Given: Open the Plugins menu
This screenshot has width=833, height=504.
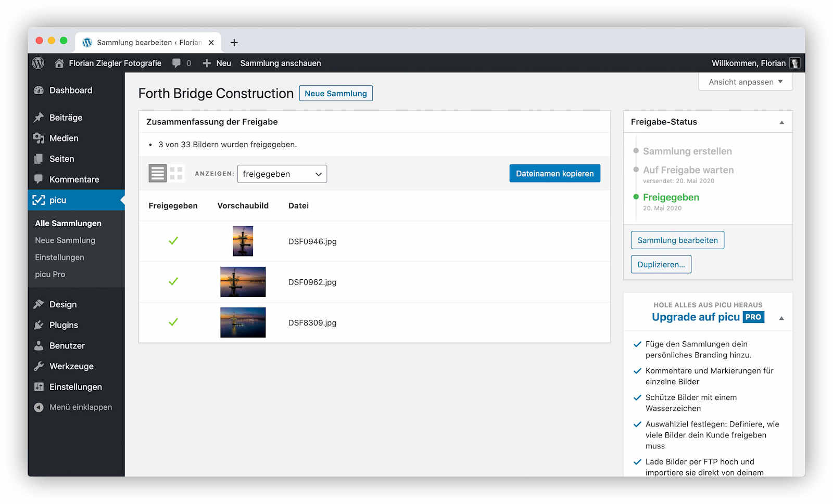Looking at the screenshot, I should [x=64, y=325].
